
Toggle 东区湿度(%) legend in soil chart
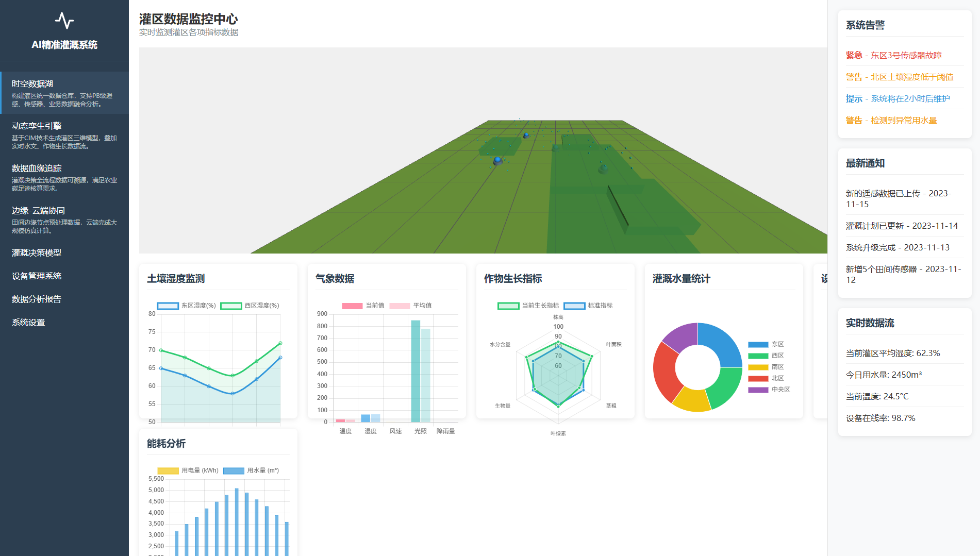(187, 306)
